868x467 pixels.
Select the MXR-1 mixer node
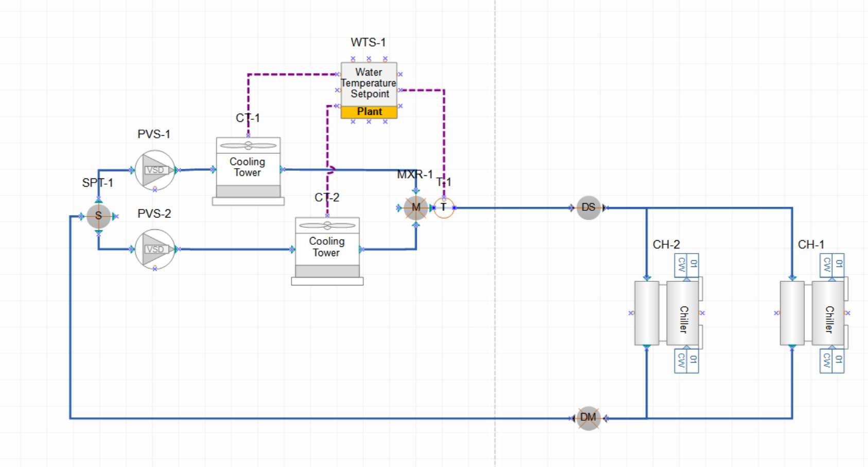click(x=415, y=208)
